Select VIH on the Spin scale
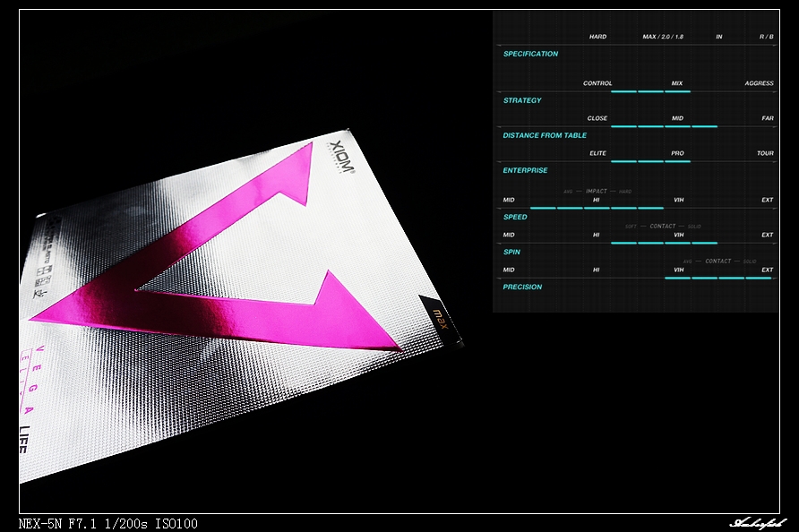The image size is (799, 532). [679, 235]
